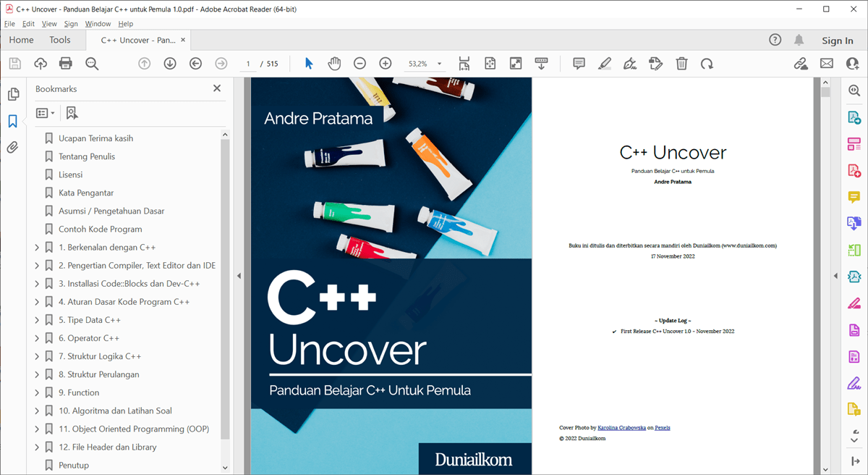Click the read mode keyboard-arrow icon
The height and width of the screenshot is (475, 868).
click(541, 64)
